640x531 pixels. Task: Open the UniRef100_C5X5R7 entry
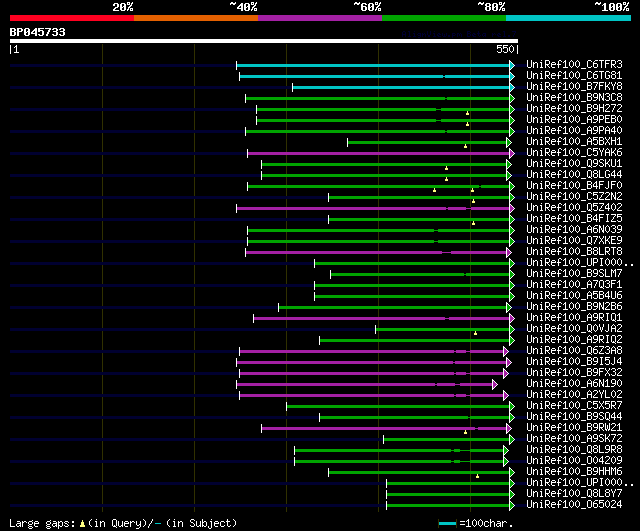pos(574,406)
